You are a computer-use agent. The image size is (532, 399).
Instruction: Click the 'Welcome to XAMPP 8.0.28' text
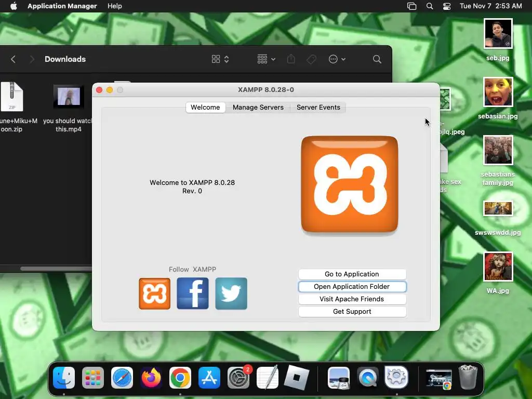tap(192, 182)
